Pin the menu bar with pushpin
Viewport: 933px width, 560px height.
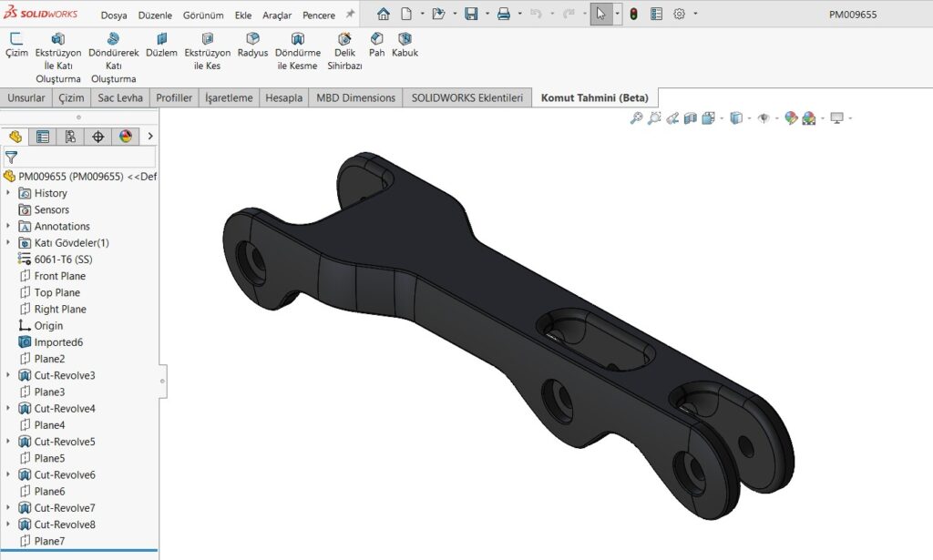point(350,15)
